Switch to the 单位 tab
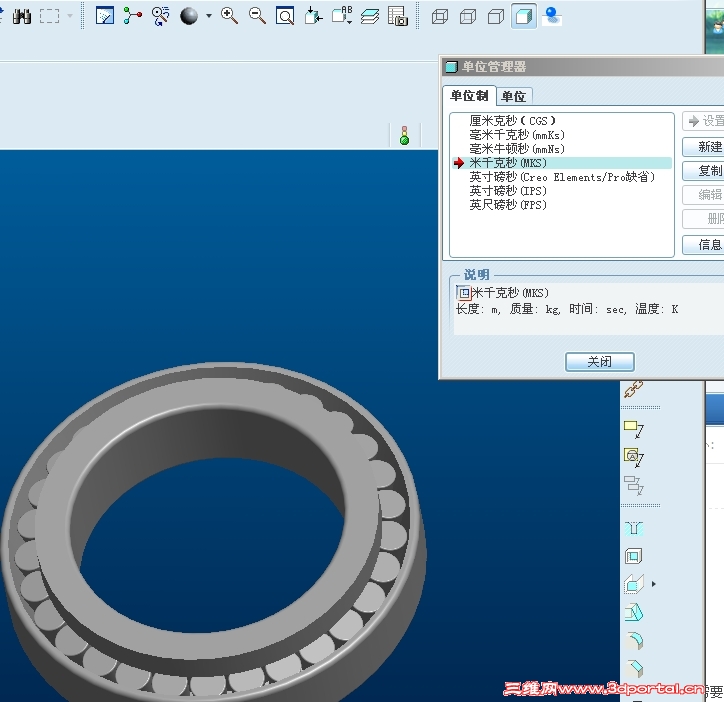 (x=513, y=96)
